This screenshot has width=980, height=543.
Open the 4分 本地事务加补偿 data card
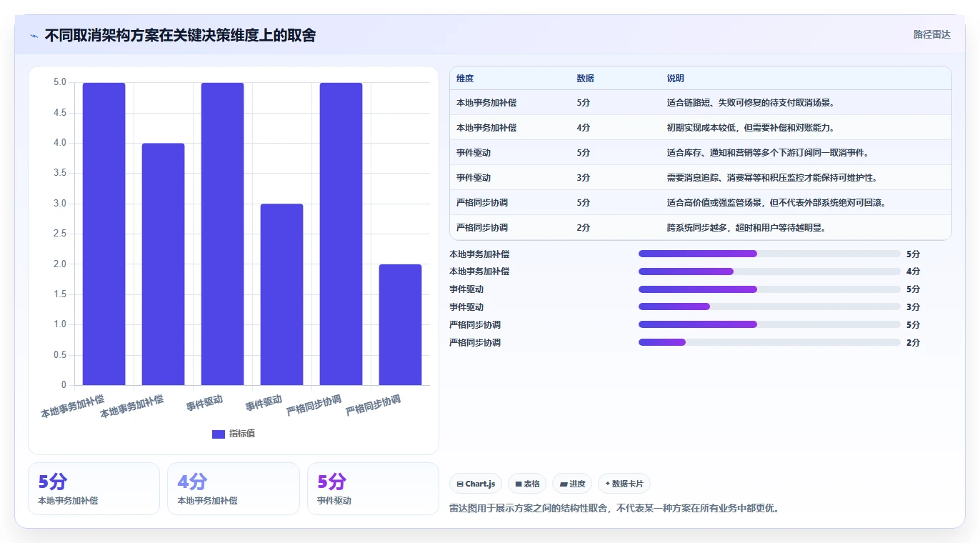tap(234, 489)
